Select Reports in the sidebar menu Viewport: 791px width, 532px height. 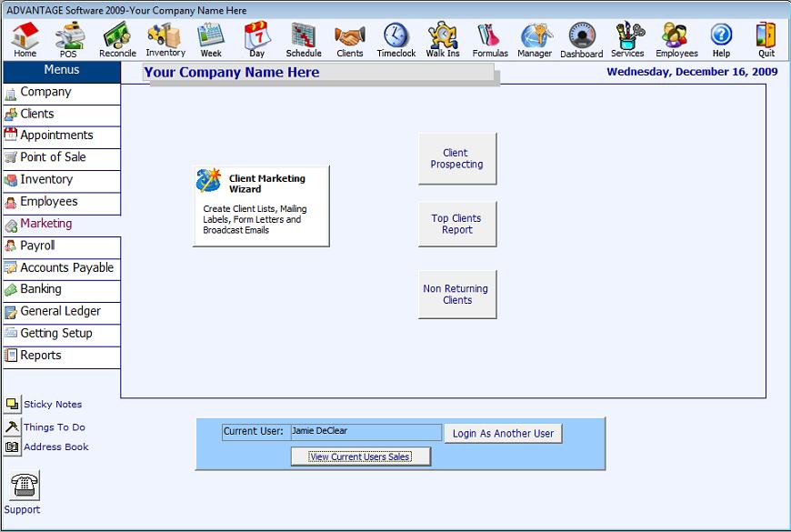[x=62, y=357]
